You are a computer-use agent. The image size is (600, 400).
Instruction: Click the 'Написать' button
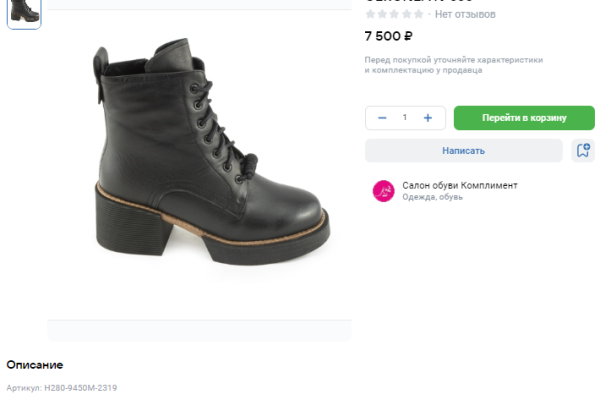[463, 150]
